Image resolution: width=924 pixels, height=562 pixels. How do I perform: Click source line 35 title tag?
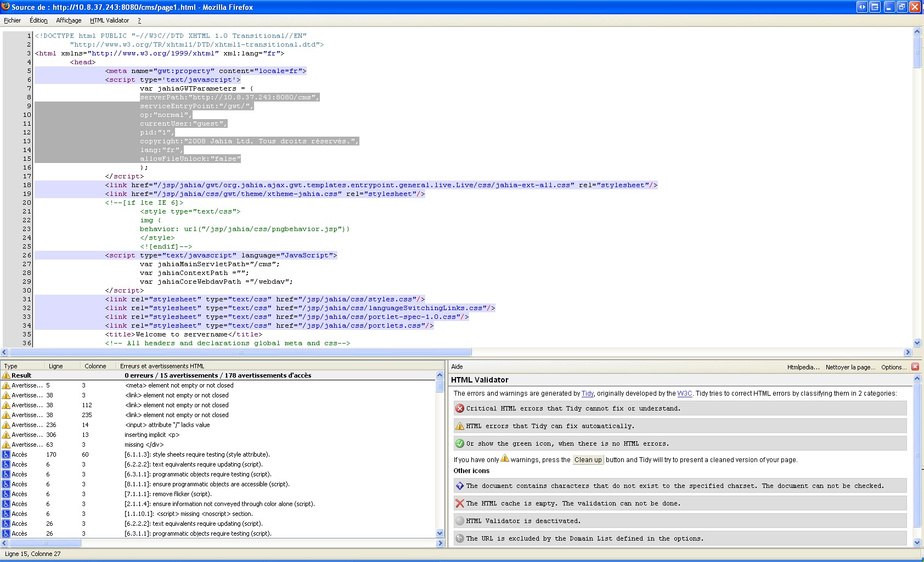[183, 334]
